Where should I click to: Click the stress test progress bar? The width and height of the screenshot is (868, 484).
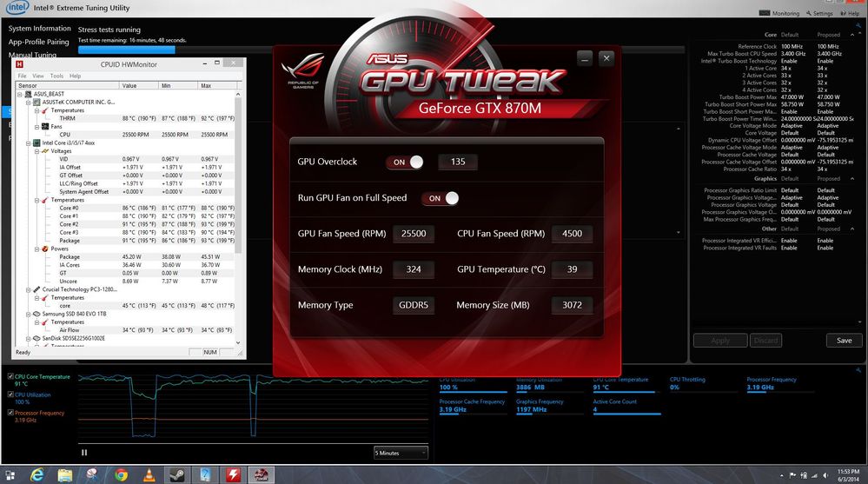click(381, 50)
